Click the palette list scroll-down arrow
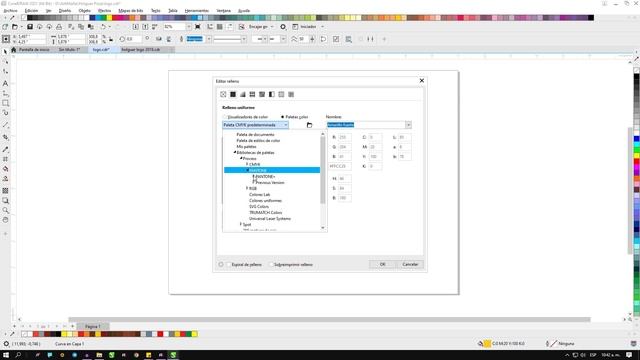This screenshot has height=360, width=640. pyautogui.click(x=323, y=228)
